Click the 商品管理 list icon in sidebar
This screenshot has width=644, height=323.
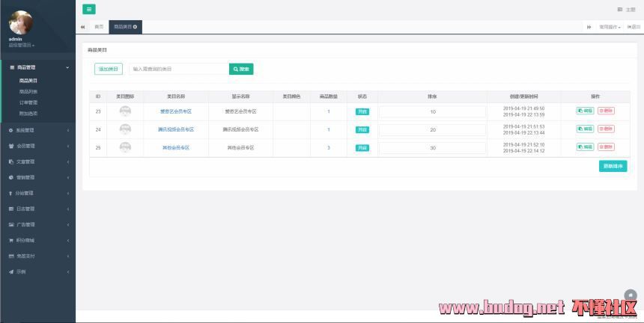coord(12,67)
